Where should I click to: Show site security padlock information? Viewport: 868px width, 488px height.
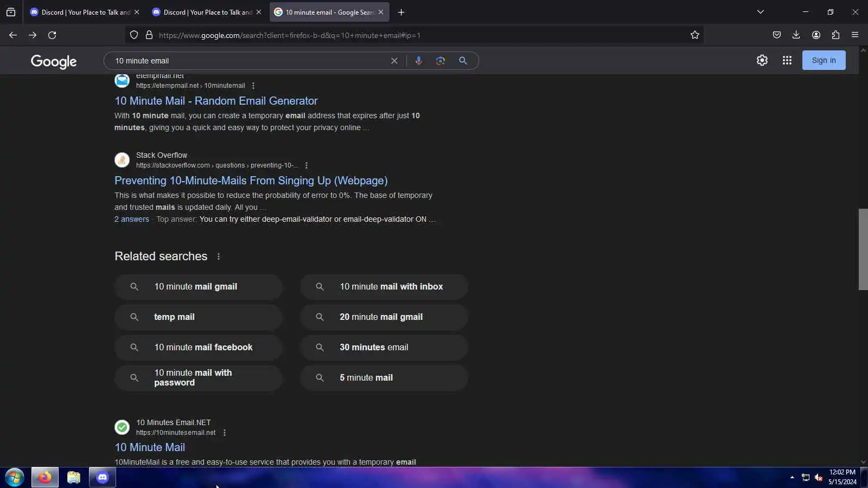[x=149, y=35]
